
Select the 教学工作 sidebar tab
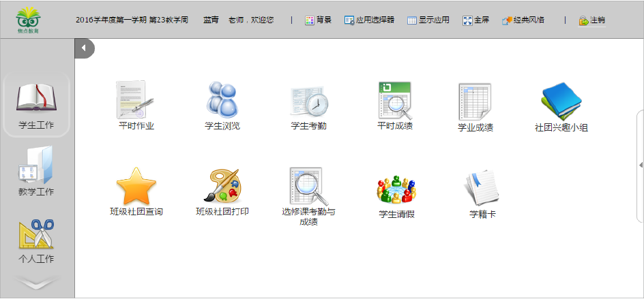click(x=37, y=172)
